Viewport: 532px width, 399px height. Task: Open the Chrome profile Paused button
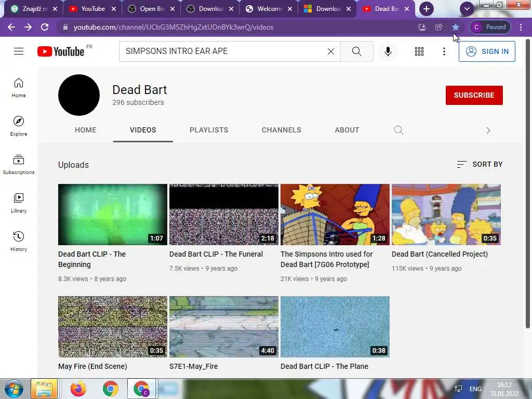click(490, 27)
